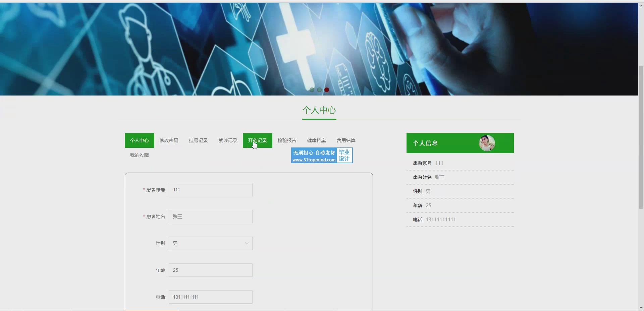Viewport: 644px width, 311px height.
Task: View the 就诊记录 tab
Action: coord(228,140)
